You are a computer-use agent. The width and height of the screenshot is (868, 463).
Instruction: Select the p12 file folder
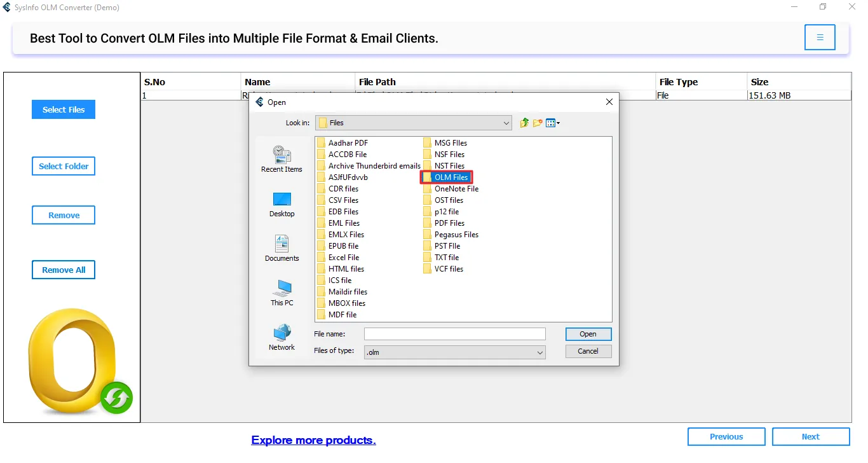tap(441, 212)
